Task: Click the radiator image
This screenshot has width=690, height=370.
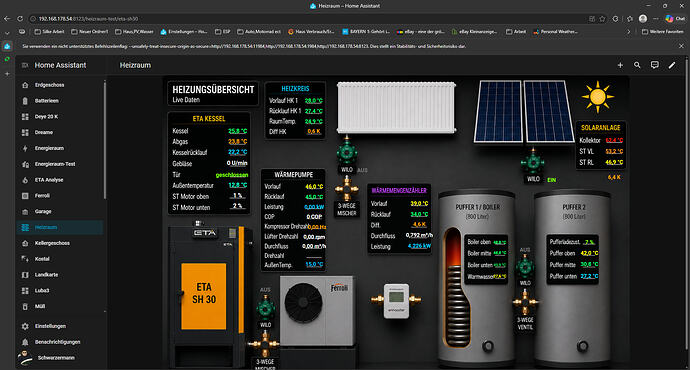Action: [x=396, y=107]
